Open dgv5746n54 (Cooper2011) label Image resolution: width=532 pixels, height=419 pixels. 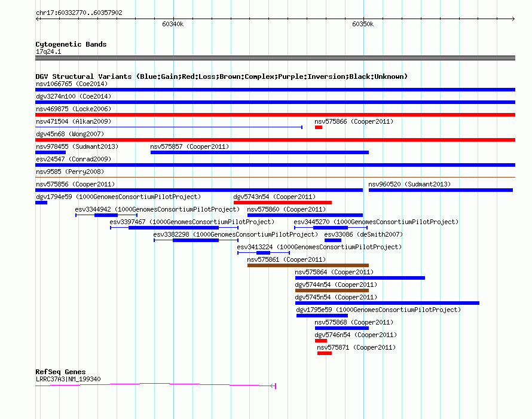click(356, 335)
